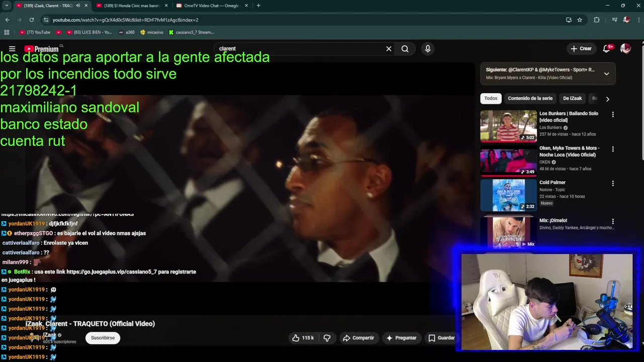The image size is (644, 362).
Task: Open a360 bookmark
Action: coord(127,32)
